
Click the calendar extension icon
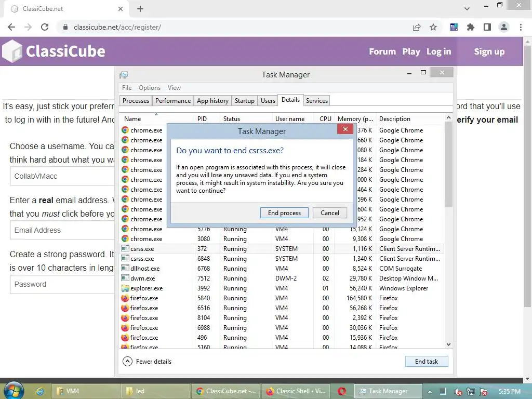[x=454, y=27]
